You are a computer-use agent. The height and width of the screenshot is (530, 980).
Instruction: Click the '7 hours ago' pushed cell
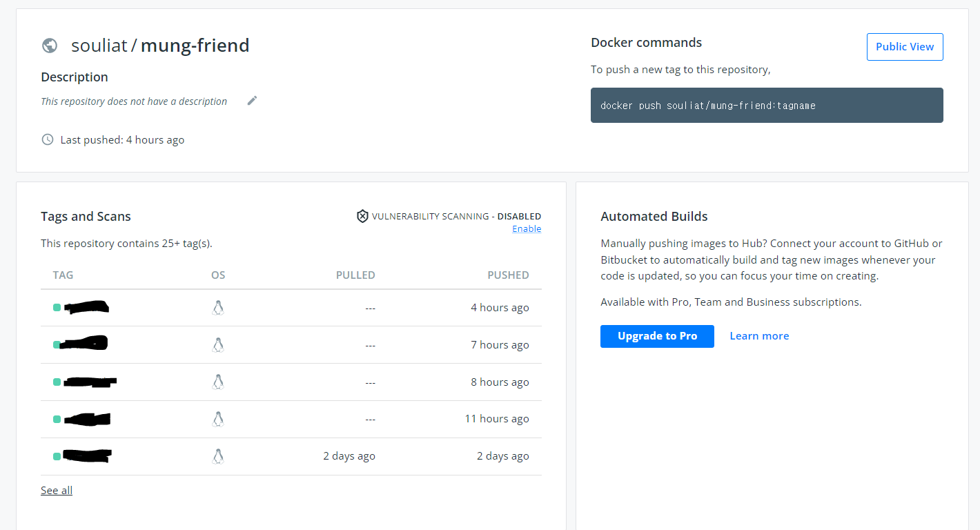click(x=500, y=345)
